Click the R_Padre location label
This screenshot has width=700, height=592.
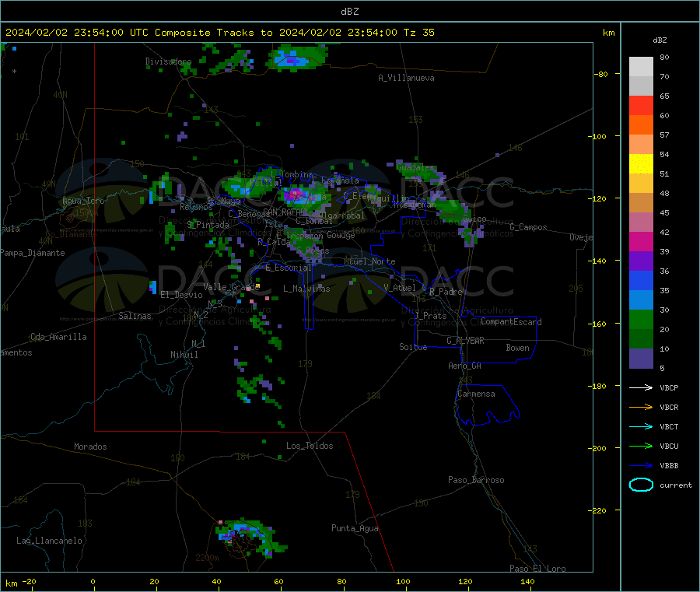pyautogui.click(x=446, y=292)
